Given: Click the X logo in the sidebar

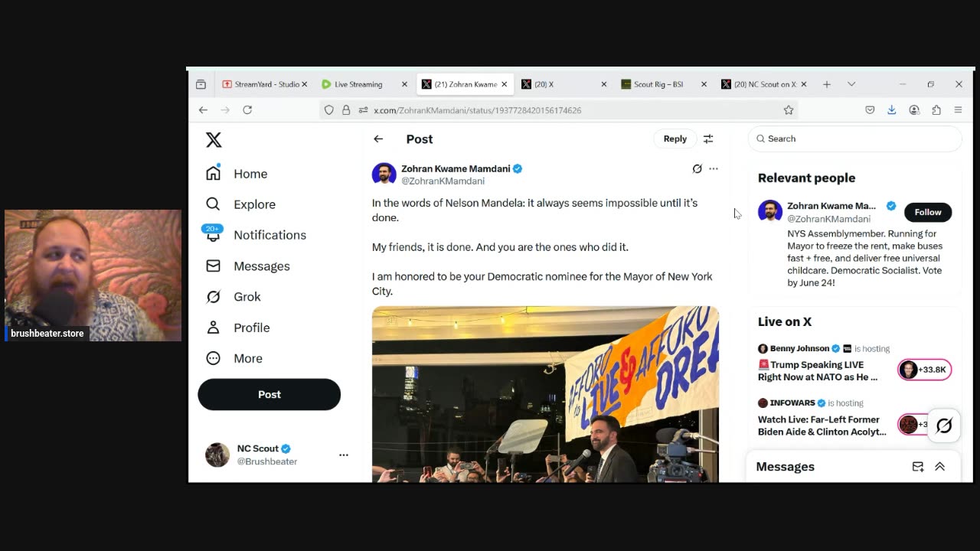Looking at the screenshot, I should (214, 139).
